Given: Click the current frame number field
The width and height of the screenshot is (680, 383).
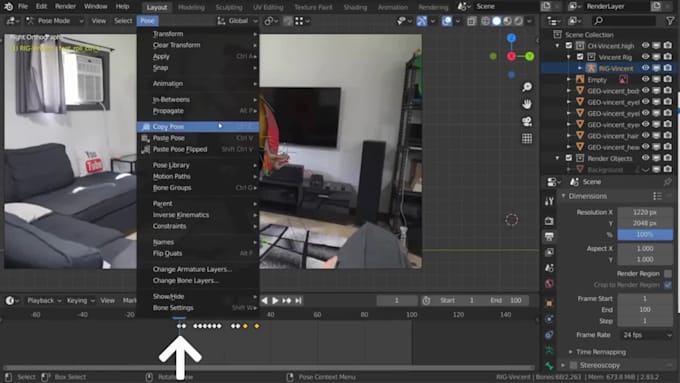Looking at the screenshot, I should [x=396, y=300].
